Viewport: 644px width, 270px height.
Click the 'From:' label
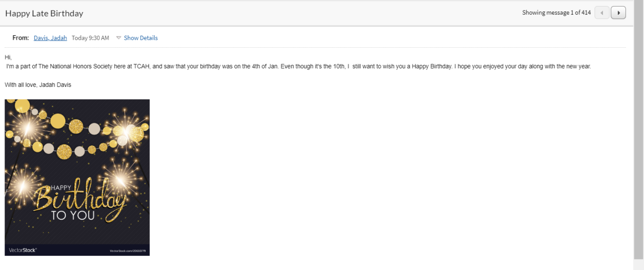(21, 38)
